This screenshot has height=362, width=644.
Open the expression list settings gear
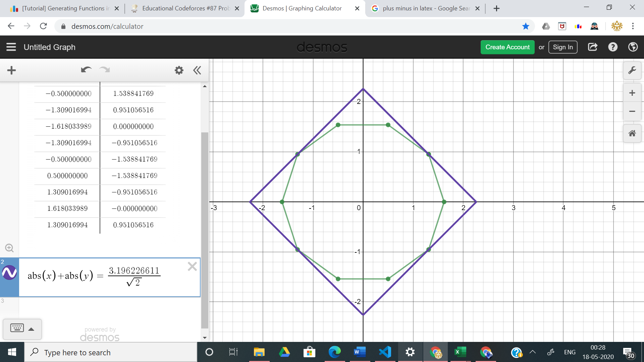coord(179,70)
